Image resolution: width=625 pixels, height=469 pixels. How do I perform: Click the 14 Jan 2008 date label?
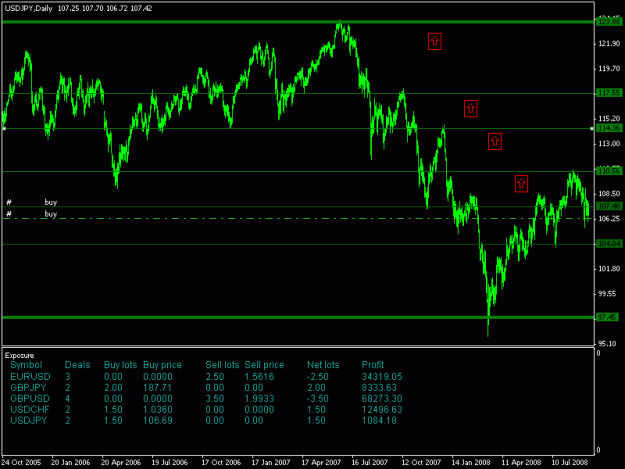tap(471, 462)
